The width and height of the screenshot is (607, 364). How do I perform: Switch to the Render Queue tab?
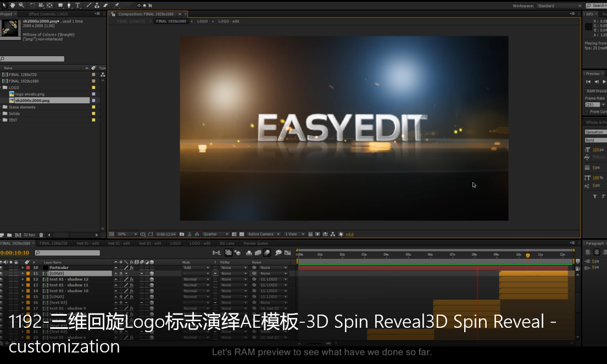point(255,243)
